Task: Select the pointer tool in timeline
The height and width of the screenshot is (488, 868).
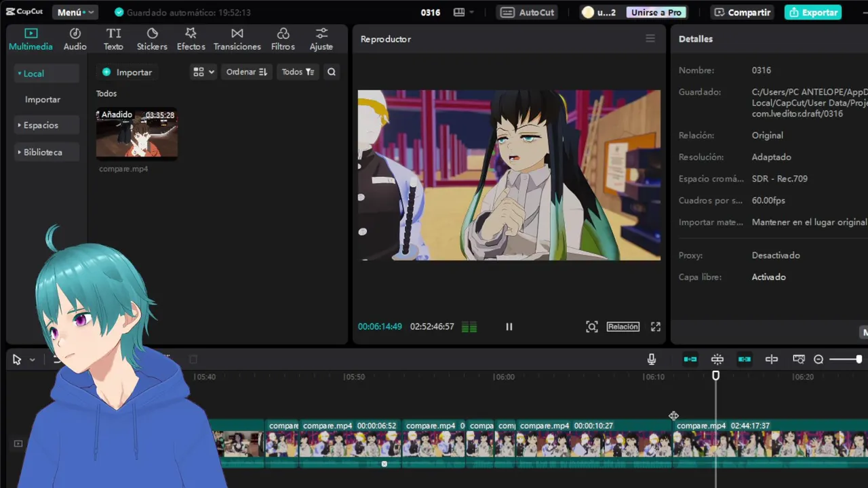Action: [17, 360]
